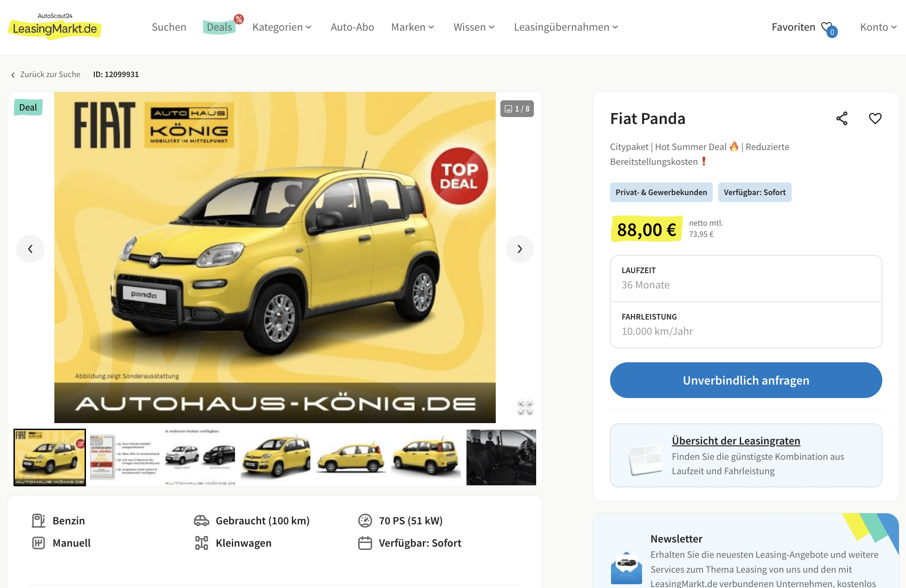This screenshot has height=588, width=906.
Task: Click the LeasingMarkt.de logo
Action: 55,26
